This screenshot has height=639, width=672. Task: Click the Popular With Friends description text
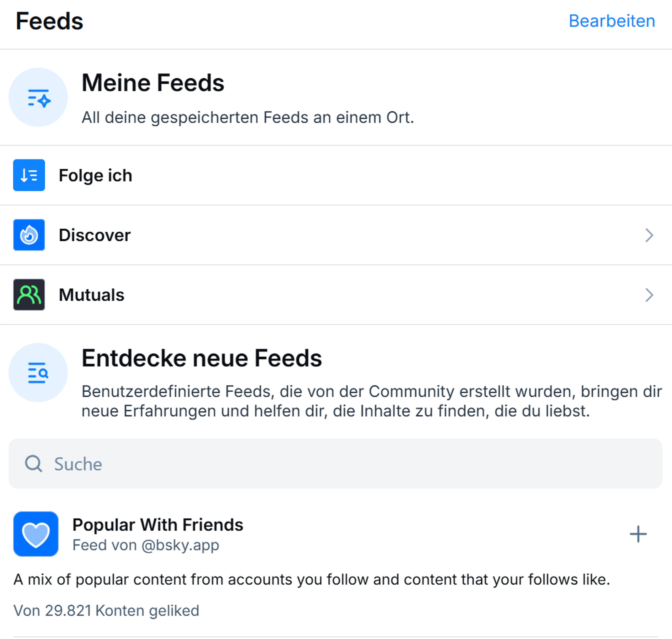312,579
